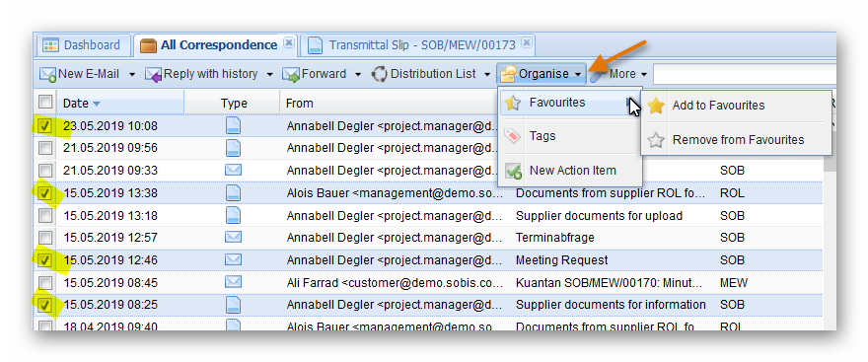Open the Terminabfrage subject row
The width and height of the screenshot is (868, 362).
pyautogui.click(x=554, y=238)
